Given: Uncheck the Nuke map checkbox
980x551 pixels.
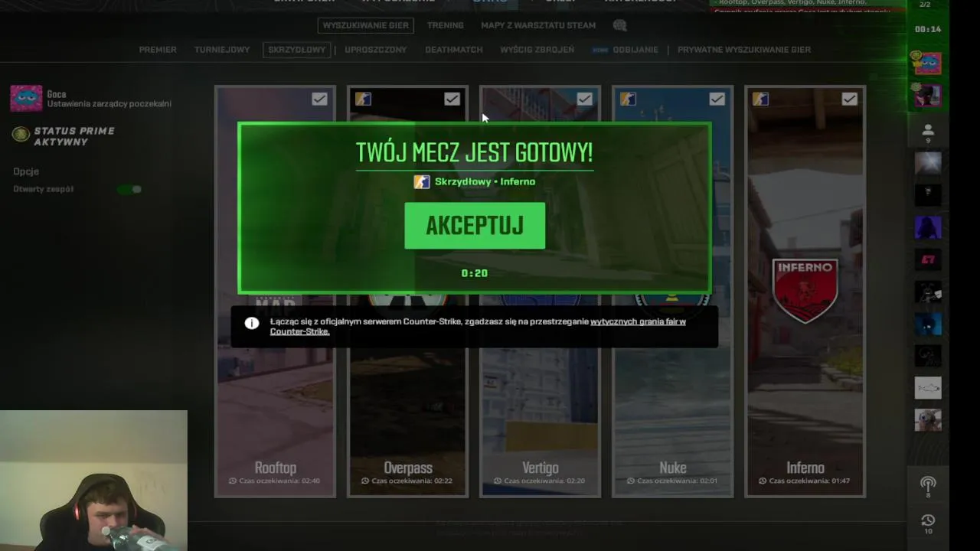Looking at the screenshot, I should (x=717, y=99).
